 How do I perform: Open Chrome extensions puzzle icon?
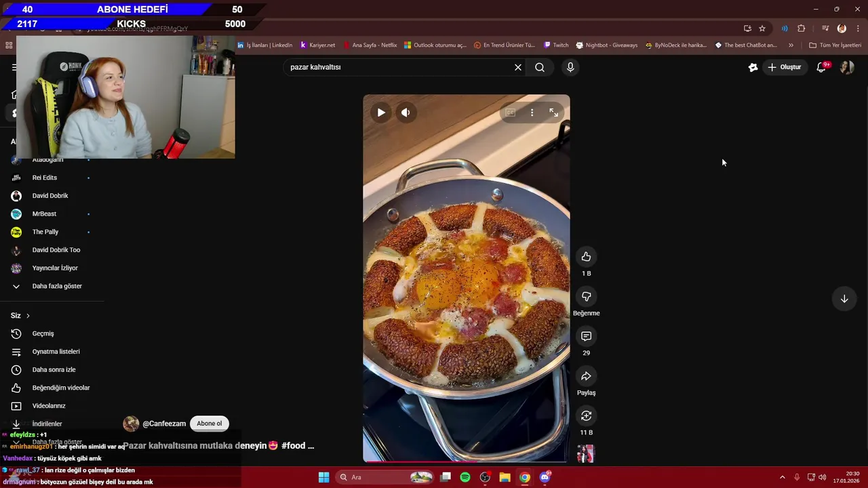point(802,28)
